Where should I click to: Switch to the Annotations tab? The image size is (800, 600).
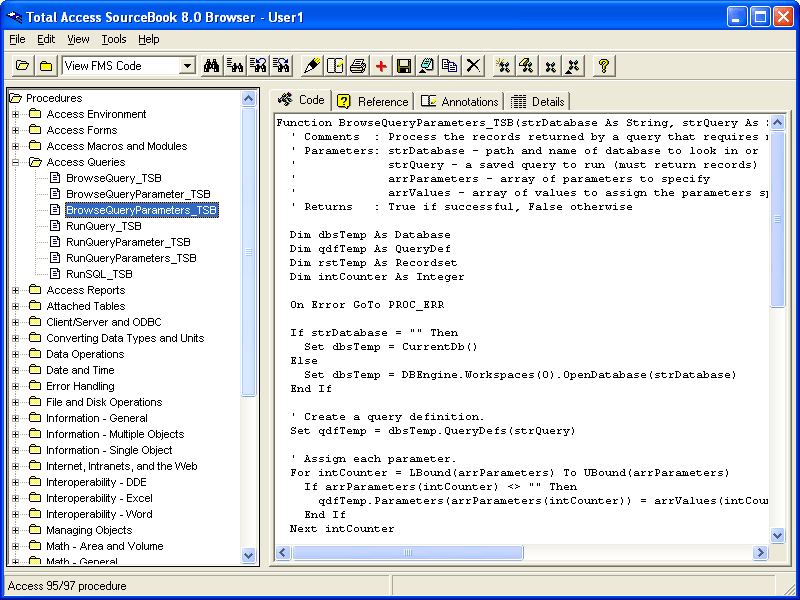[459, 102]
